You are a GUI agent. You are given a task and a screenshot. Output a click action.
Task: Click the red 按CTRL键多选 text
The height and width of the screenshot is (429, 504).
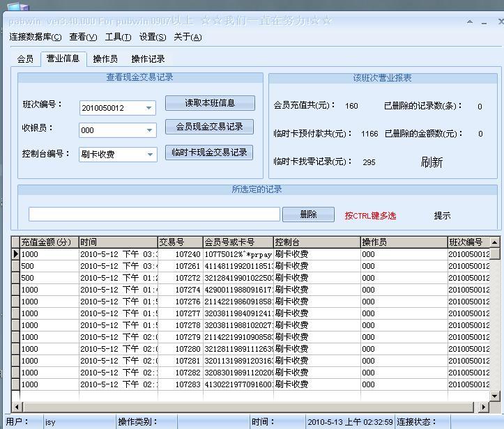pyautogui.click(x=370, y=215)
